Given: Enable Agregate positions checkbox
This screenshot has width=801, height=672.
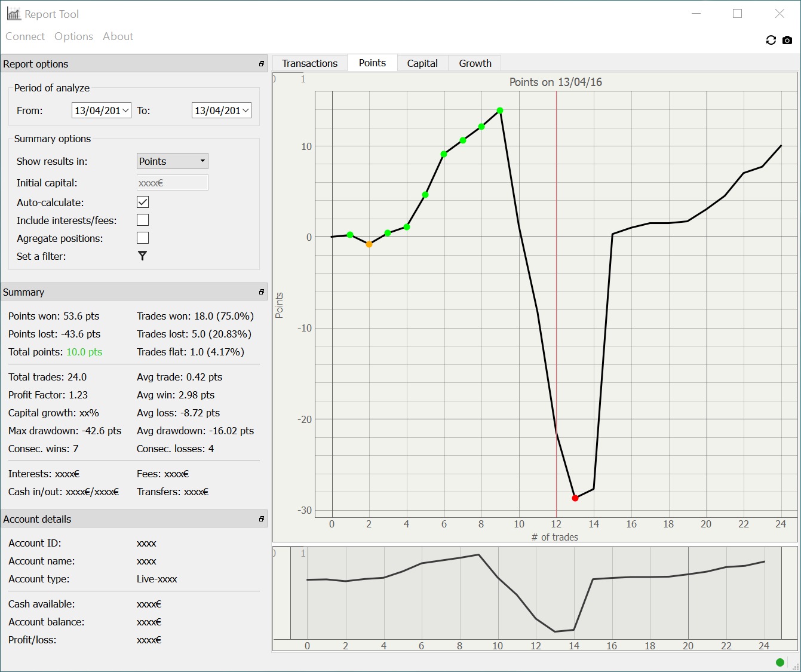Looking at the screenshot, I should (143, 238).
